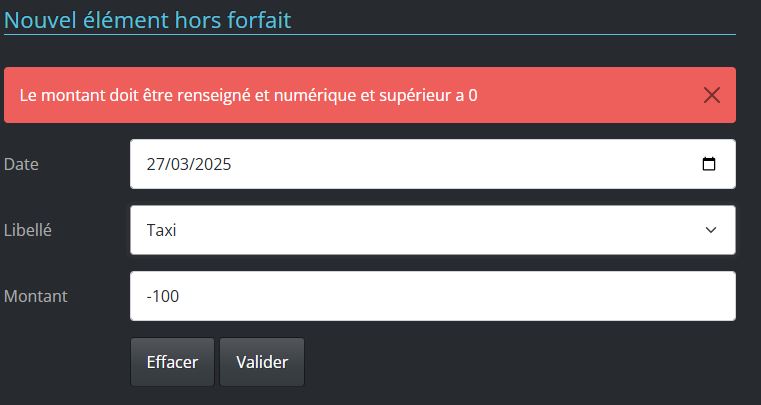Click the error message text about montant
This screenshot has width=761, height=405.
point(248,95)
